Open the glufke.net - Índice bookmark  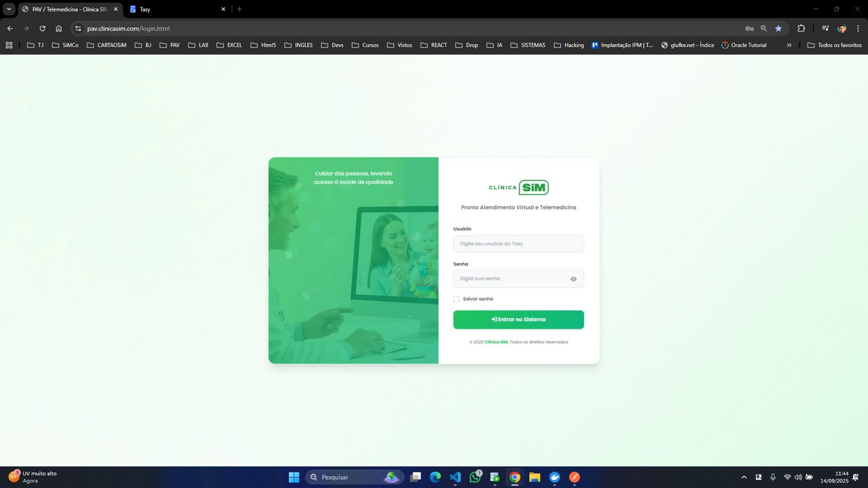(x=688, y=45)
